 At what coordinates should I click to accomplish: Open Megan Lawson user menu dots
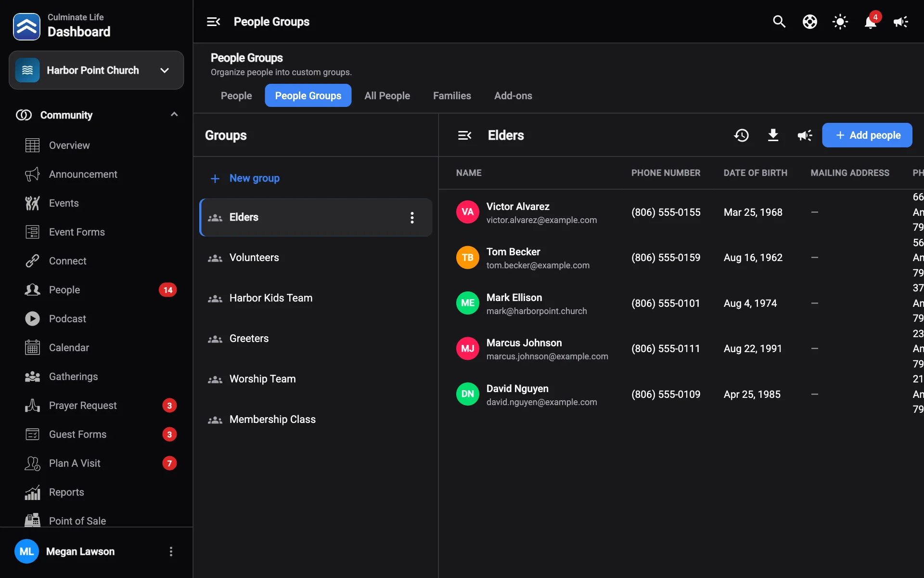tap(171, 552)
